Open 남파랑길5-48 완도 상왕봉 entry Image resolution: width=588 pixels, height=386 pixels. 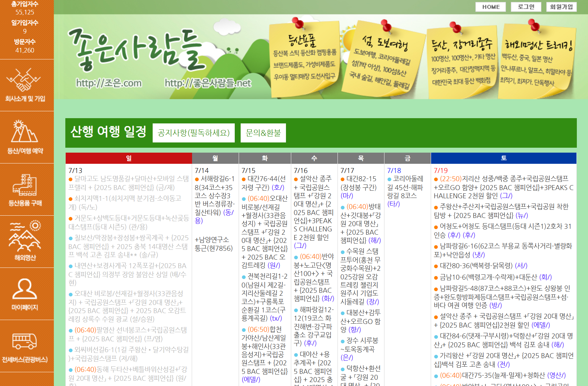tap(502, 297)
